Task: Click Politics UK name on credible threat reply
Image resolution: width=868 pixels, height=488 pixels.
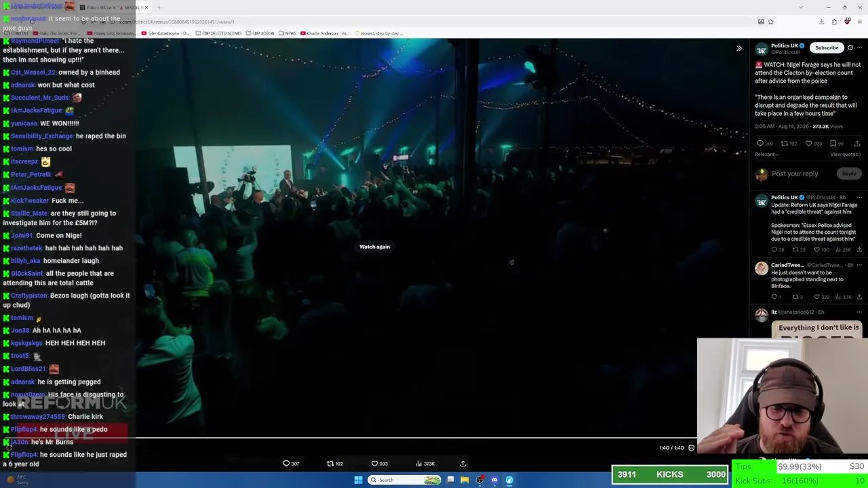Action: (x=784, y=198)
